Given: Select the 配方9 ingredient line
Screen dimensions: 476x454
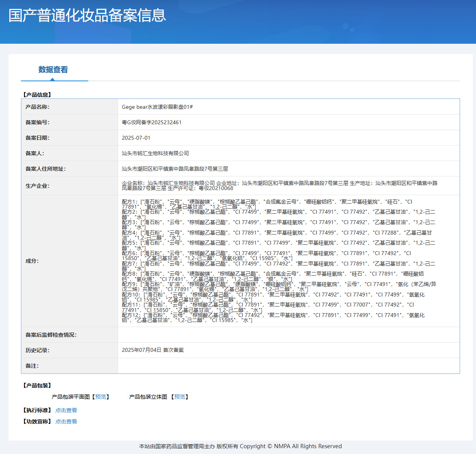Looking at the screenshot, I should [x=279, y=287].
